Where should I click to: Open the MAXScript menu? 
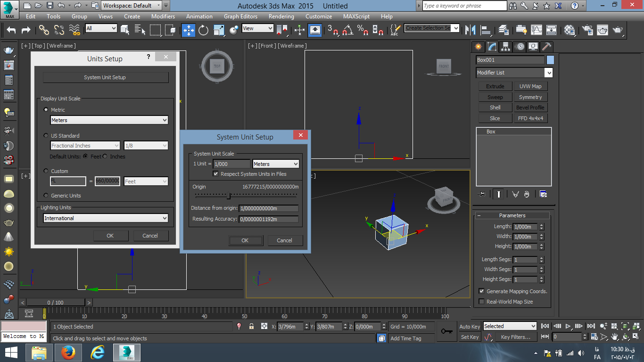coord(356,16)
